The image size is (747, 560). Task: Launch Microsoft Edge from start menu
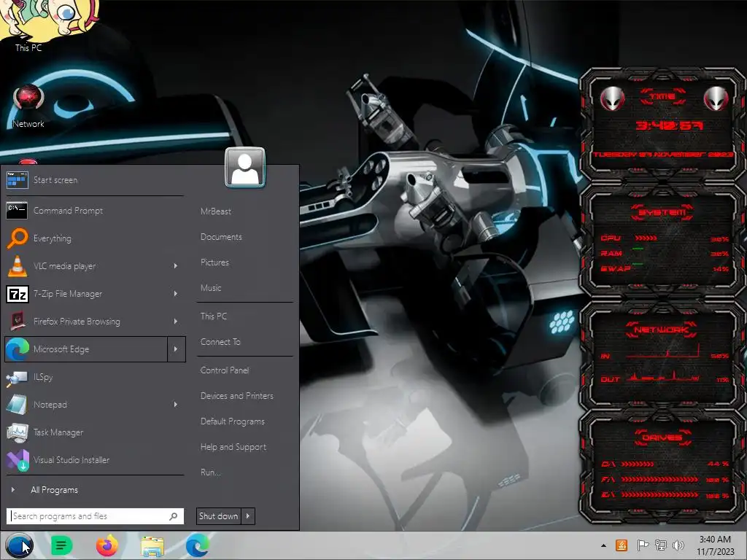tap(86, 349)
